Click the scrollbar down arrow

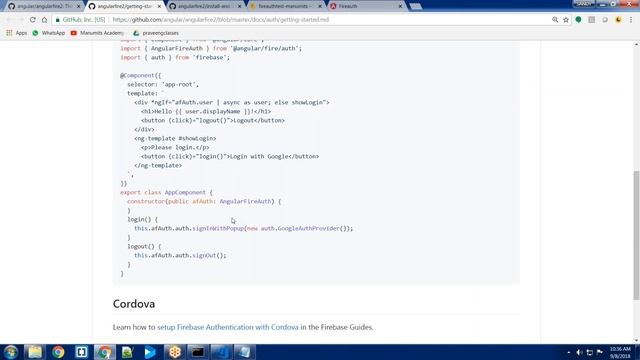tap(636, 340)
